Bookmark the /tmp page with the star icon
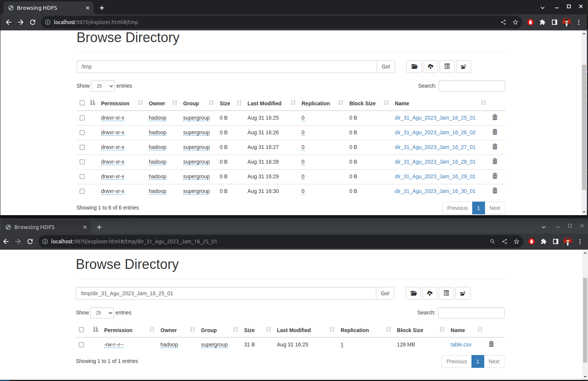This screenshot has height=381, width=588. (515, 22)
